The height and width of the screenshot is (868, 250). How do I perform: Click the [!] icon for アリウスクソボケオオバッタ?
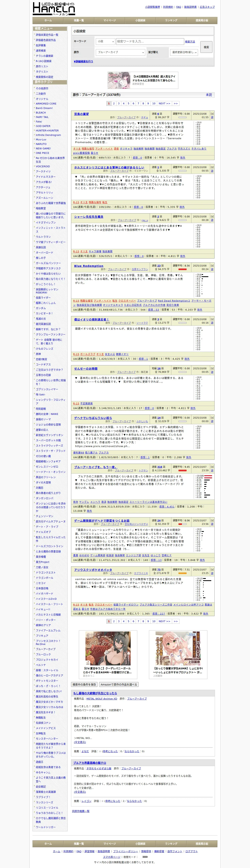point(212,570)
